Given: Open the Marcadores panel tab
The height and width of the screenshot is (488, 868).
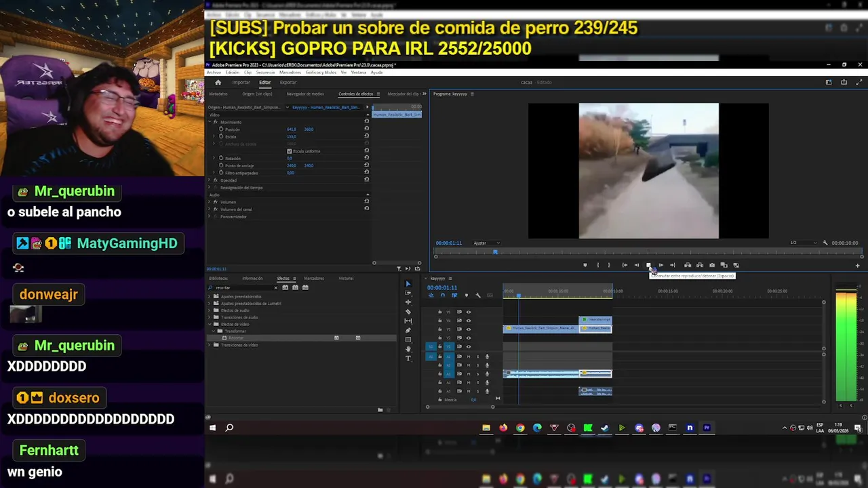Looking at the screenshot, I should pyautogui.click(x=314, y=278).
